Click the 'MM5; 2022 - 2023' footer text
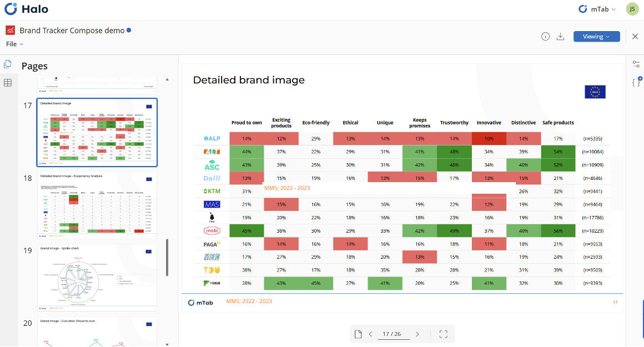This screenshot has width=644, height=347. pyautogui.click(x=249, y=301)
